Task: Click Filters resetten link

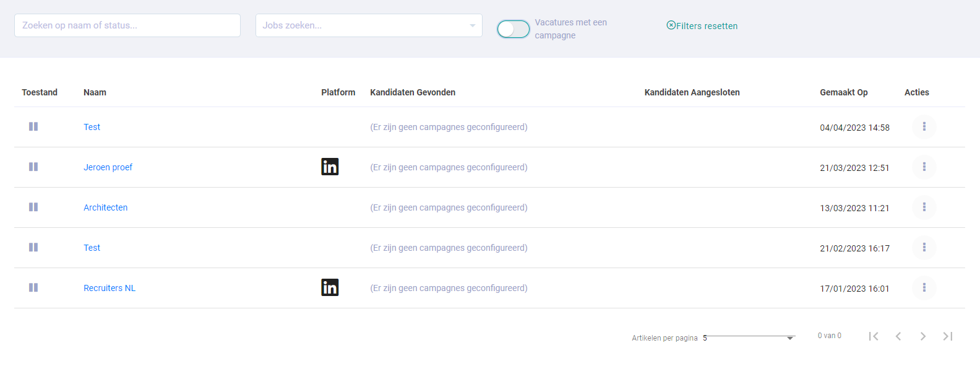Action: tap(702, 26)
